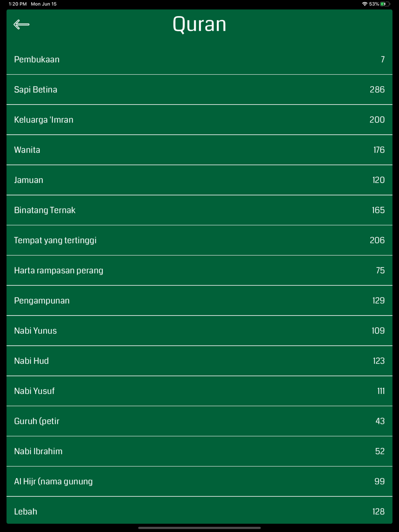
Task: Open Al Hijr (nama gunung chapter
Action: 199,481
